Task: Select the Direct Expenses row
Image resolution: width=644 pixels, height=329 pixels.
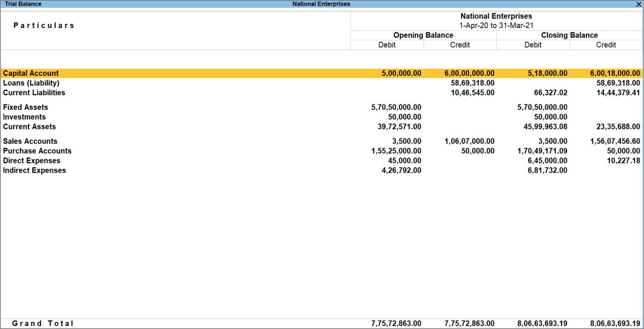Action: [x=31, y=161]
